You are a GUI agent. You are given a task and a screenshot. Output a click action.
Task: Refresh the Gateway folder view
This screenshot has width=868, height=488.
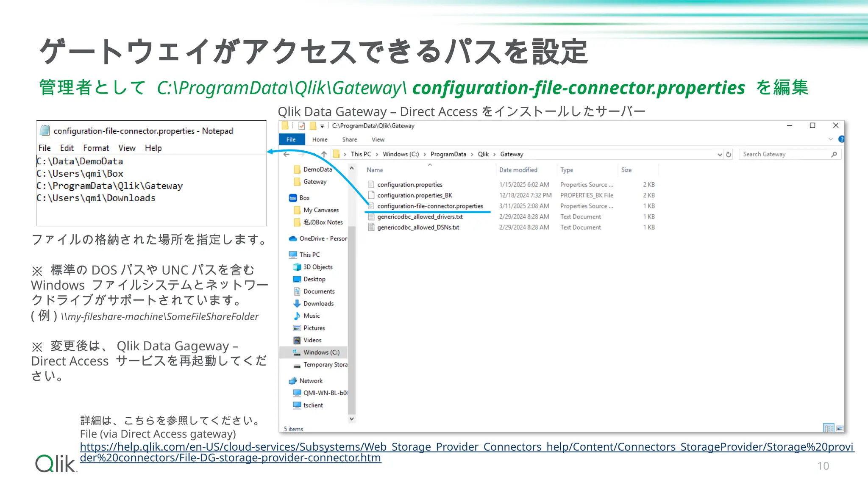(x=729, y=154)
